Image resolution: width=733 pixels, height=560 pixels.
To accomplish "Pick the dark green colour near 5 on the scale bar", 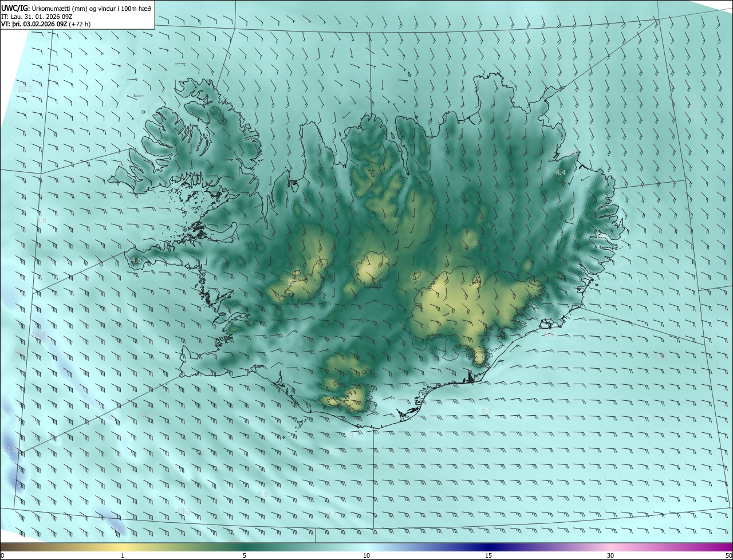I will (245, 547).
